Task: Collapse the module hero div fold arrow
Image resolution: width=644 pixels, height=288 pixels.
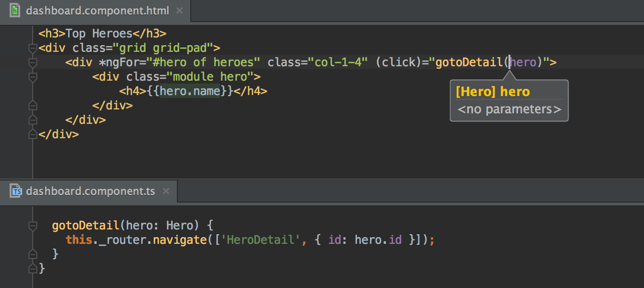Action: [33, 76]
